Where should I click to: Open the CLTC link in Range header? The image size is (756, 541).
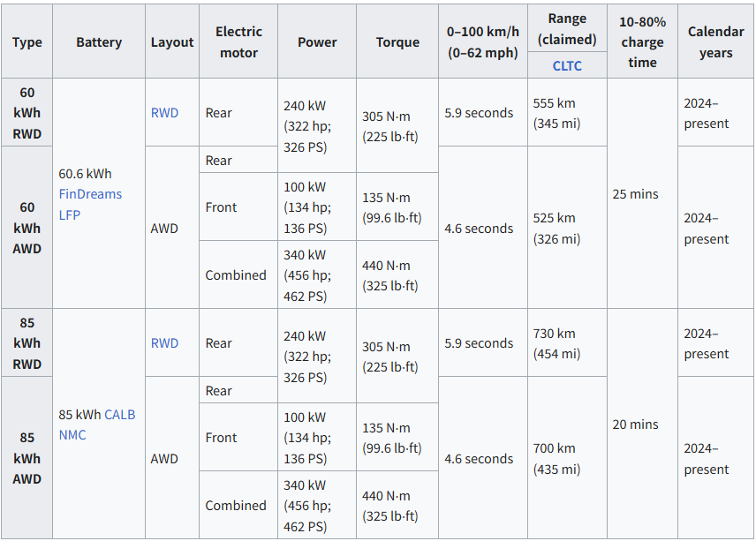567,66
